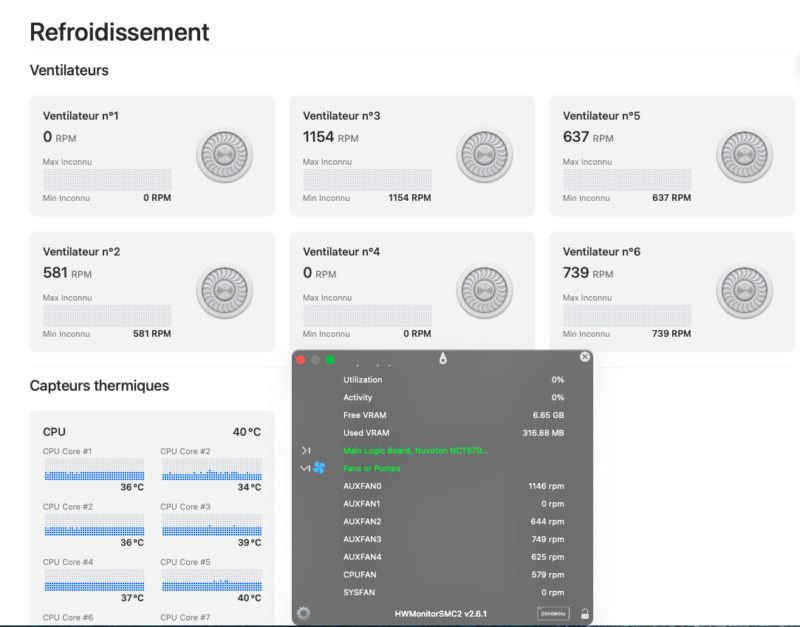800x627 pixels.
Task: Close HWMonitorSMC2 with the red button
Action: 301,360
